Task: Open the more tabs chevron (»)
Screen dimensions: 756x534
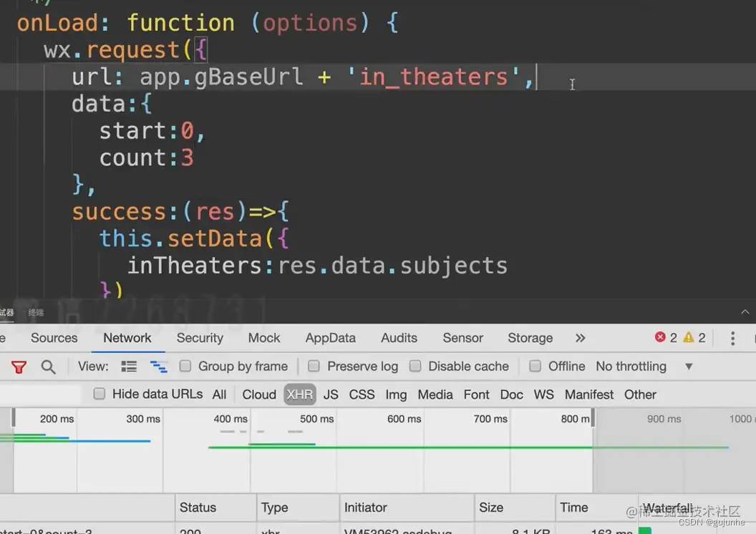Action: click(x=580, y=339)
